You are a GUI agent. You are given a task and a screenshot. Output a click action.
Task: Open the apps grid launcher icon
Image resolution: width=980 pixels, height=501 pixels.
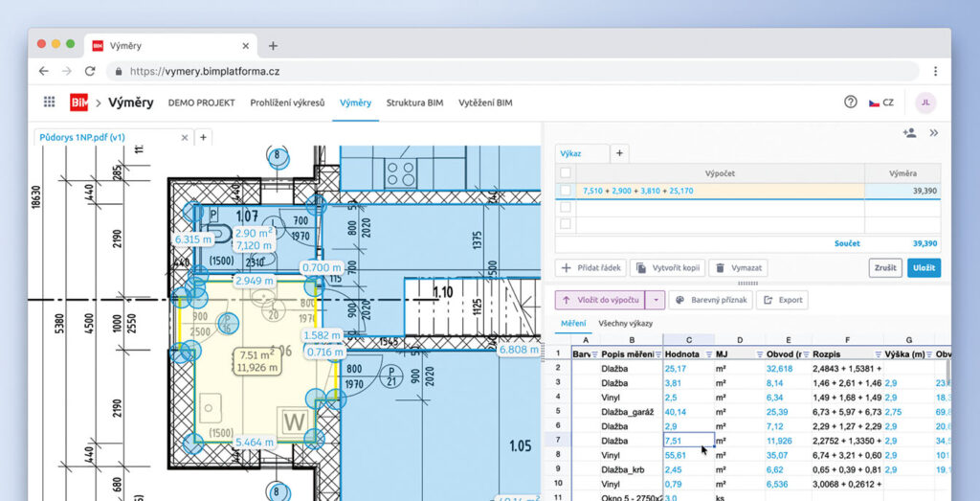(49, 102)
